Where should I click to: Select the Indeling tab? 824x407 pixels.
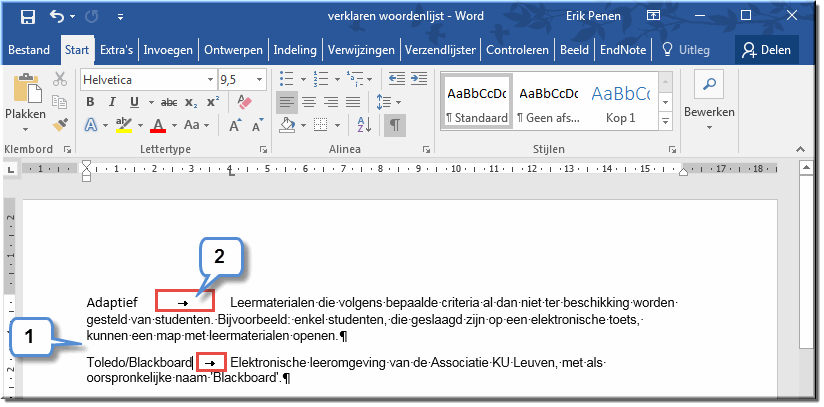tap(295, 50)
